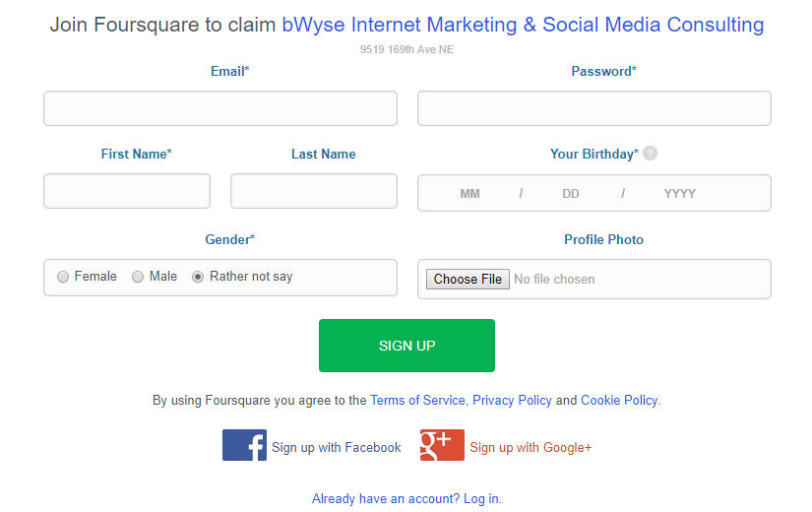
Task: Click the No file chosen text
Action: point(554,280)
